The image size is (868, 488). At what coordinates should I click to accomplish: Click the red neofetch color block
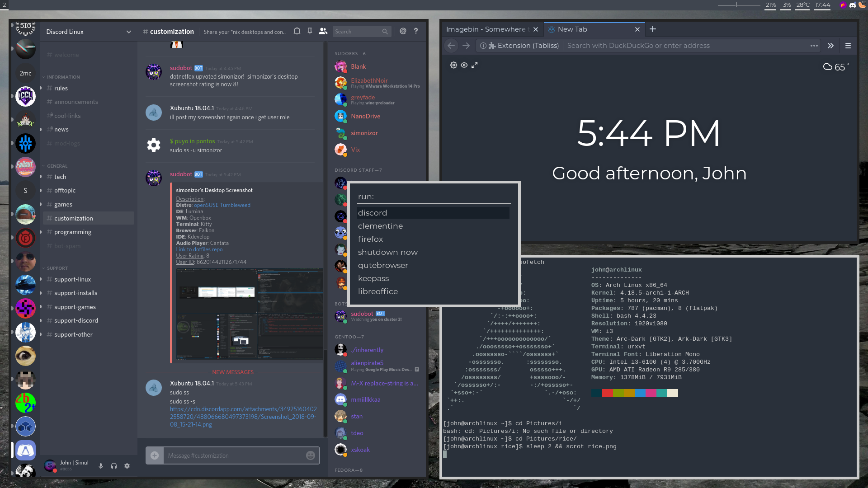click(607, 393)
